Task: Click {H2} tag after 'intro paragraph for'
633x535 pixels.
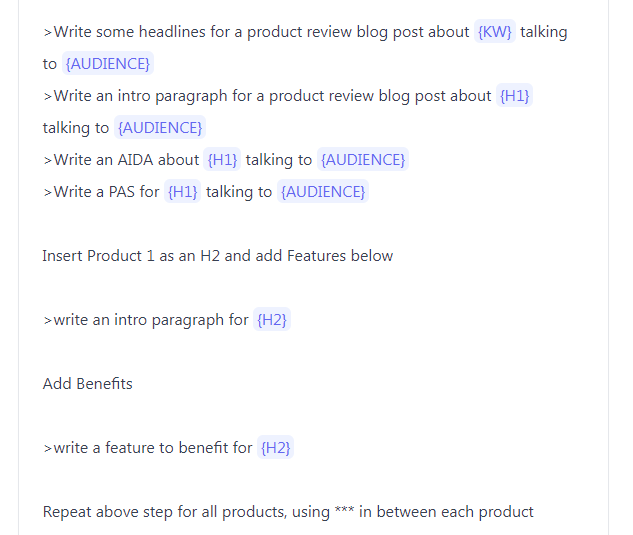Action: coord(272,320)
